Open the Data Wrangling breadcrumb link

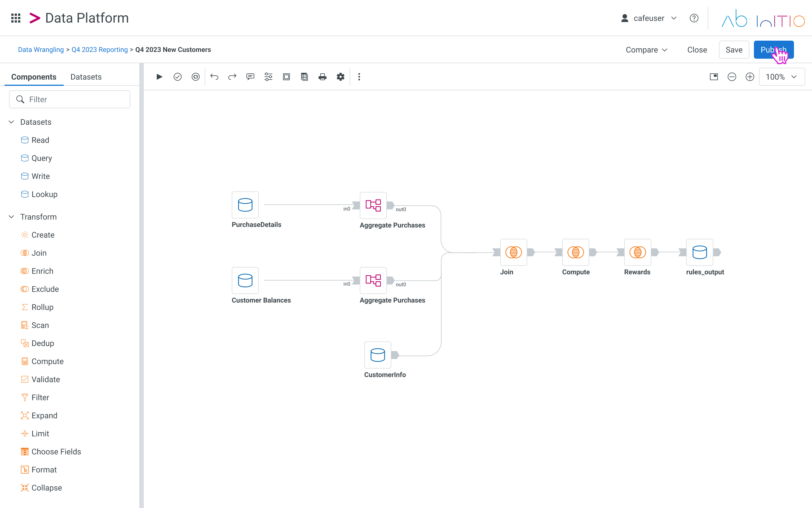point(41,50)
